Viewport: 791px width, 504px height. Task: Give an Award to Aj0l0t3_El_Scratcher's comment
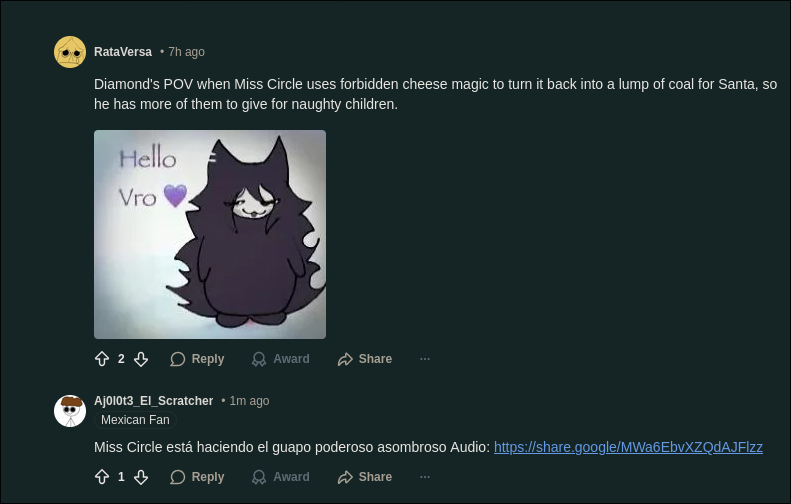pos(280,477)
